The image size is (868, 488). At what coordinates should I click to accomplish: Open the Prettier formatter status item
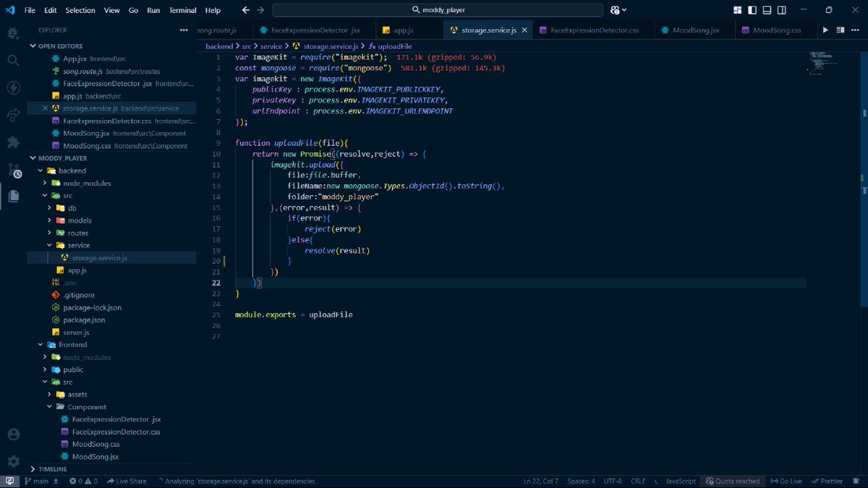(x=829, y=481)
